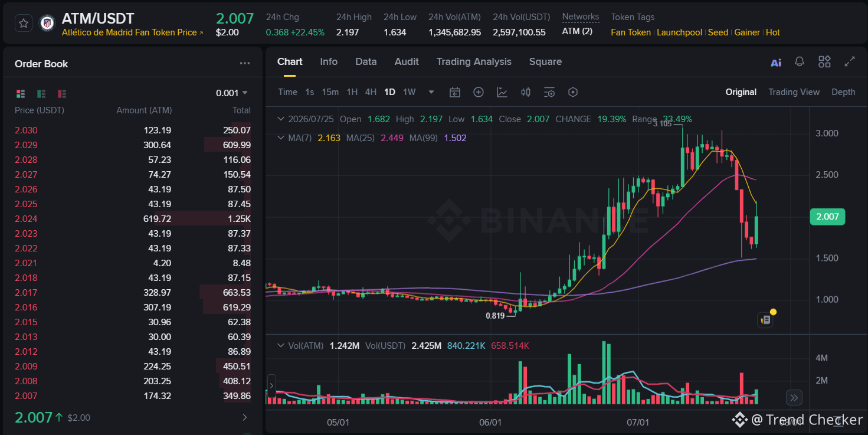This screenshot has width=868, height=435.
Task: Click the Atlético de Madrid token logo
Action: [47, 23]
